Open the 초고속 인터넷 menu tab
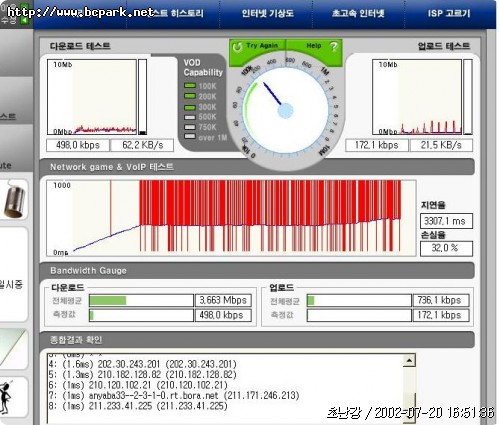Screen dimensions: 500x425 point(358,13)
